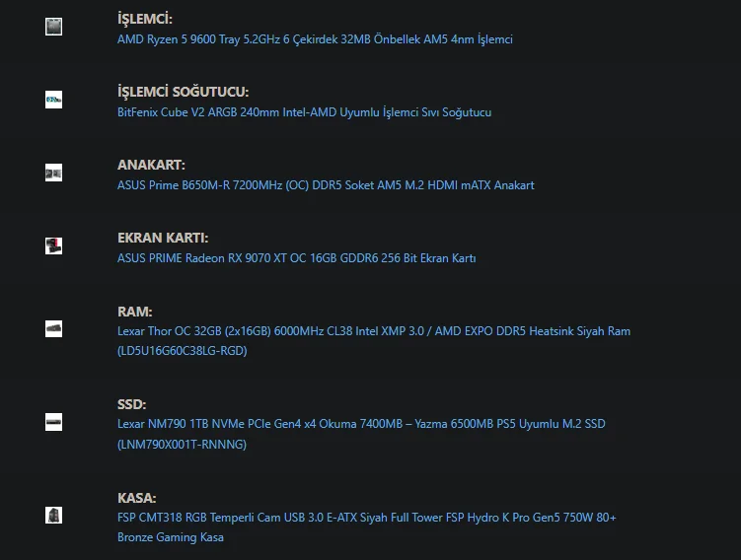Click the KASA heading label
This screenshot has height=560, width=741.
point(136,498)
